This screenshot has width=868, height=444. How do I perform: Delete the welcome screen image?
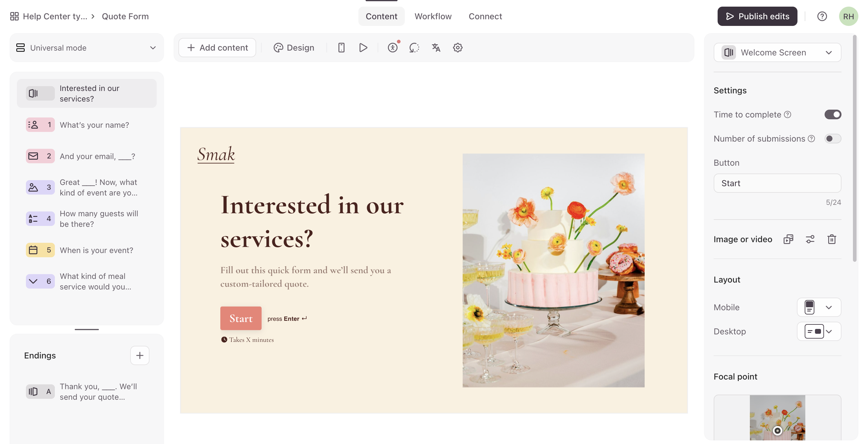tap(831, 239)
